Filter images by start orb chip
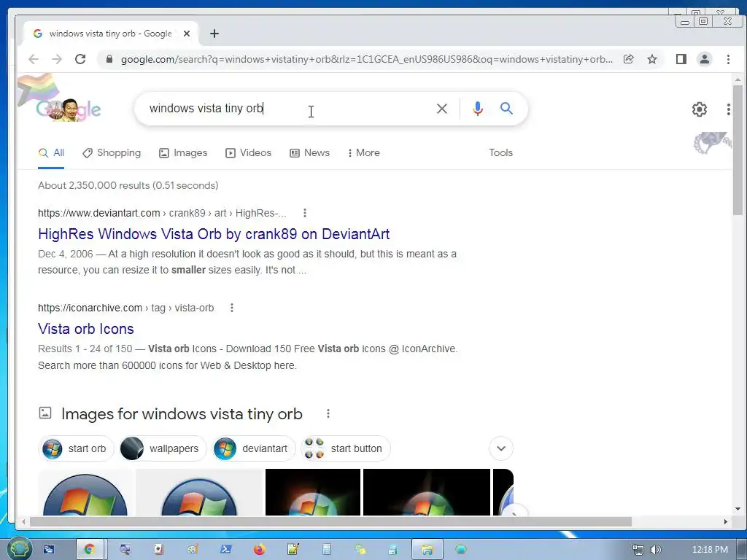Image resolution: width=747 pixels, height=560 pixels. pyautogui.click(x=76, y=448)
